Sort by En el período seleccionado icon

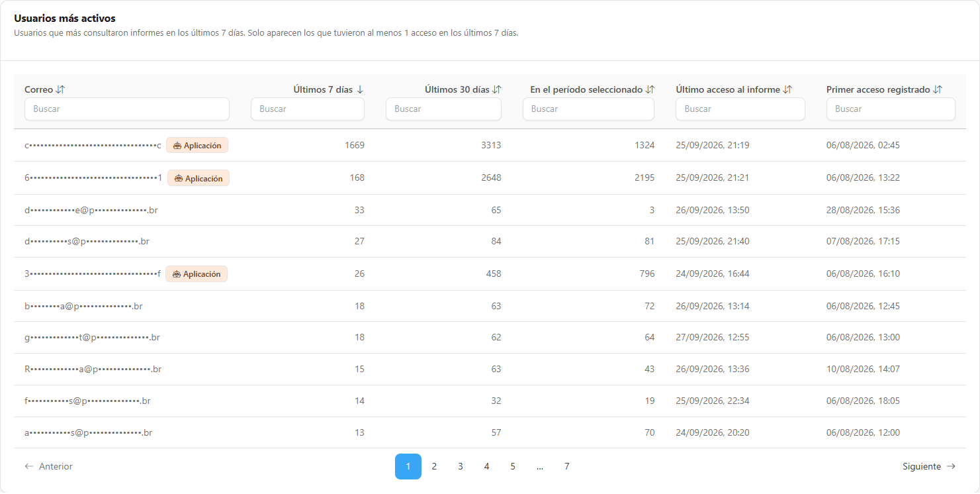650,89
